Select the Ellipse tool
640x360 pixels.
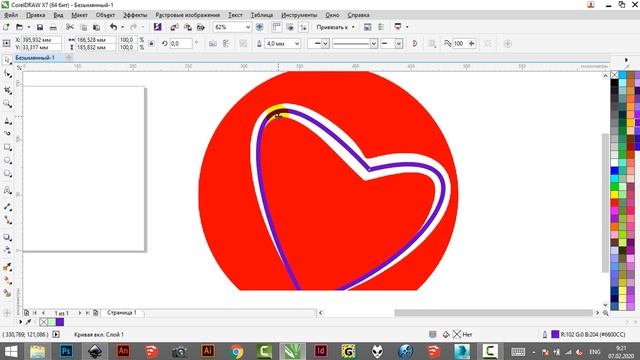point(7,160)
